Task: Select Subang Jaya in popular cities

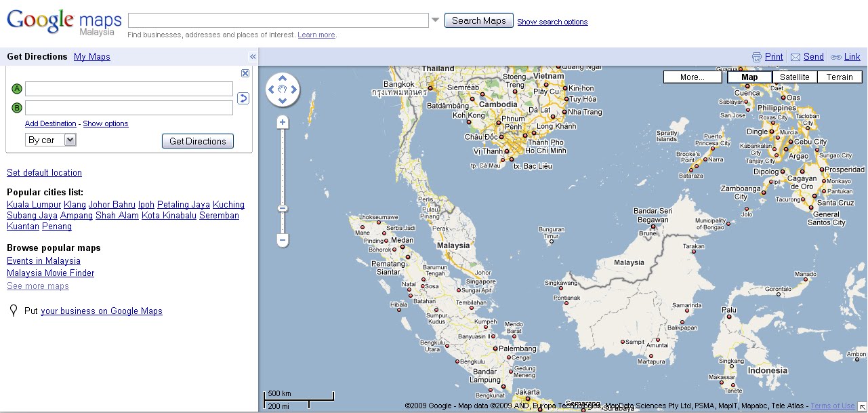Action: (32, 216)
